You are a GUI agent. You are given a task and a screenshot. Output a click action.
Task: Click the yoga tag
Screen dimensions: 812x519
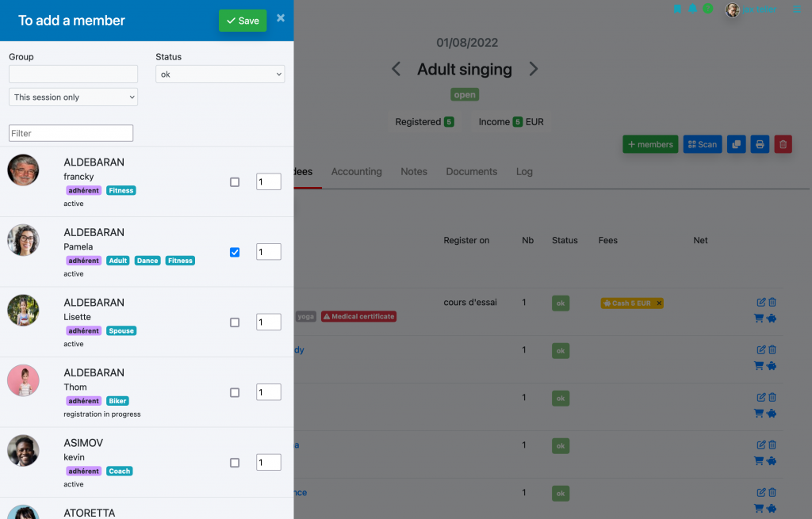[305, 316]
